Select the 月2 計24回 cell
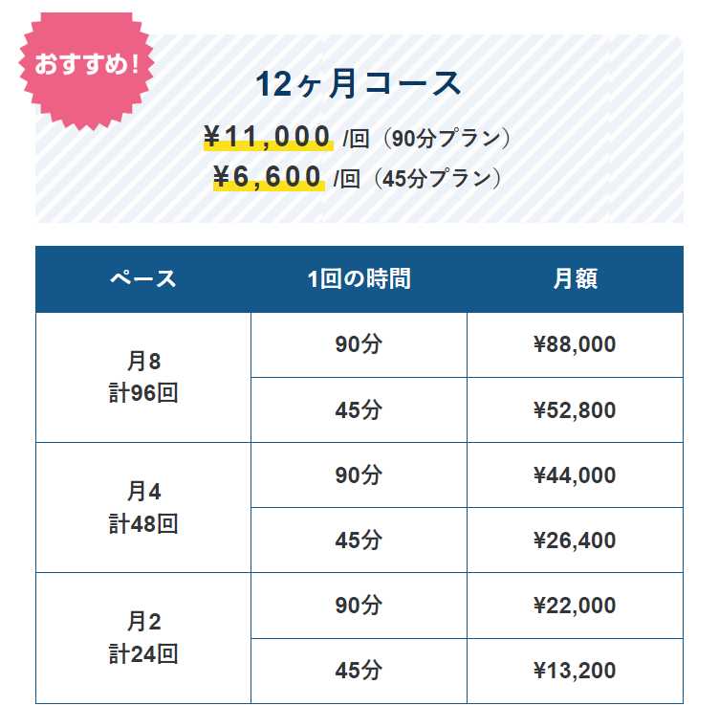This screenshot has width=719, height=728. [143, 638]
